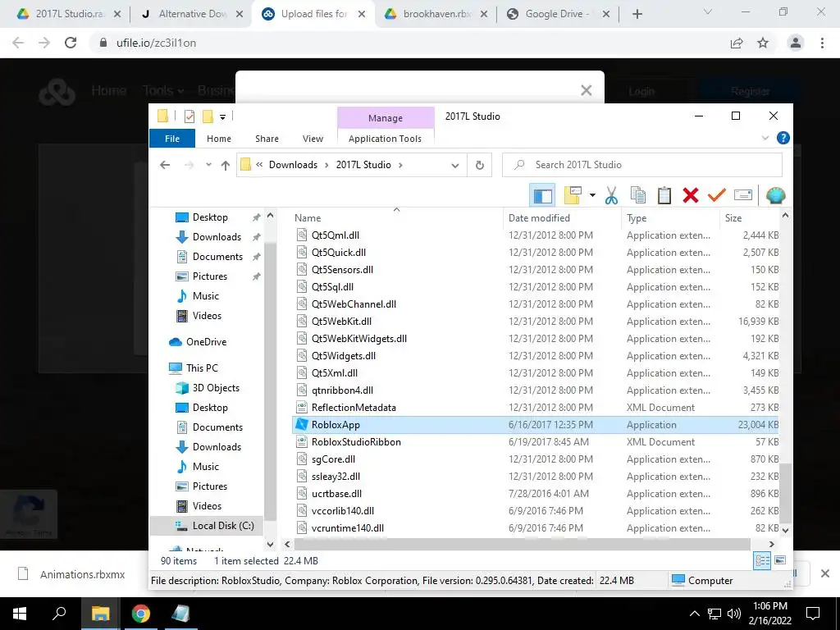The height and width of the screenshot is (630, 840).
Task: Click the Cut scissors icon
Action: [611, 195]
